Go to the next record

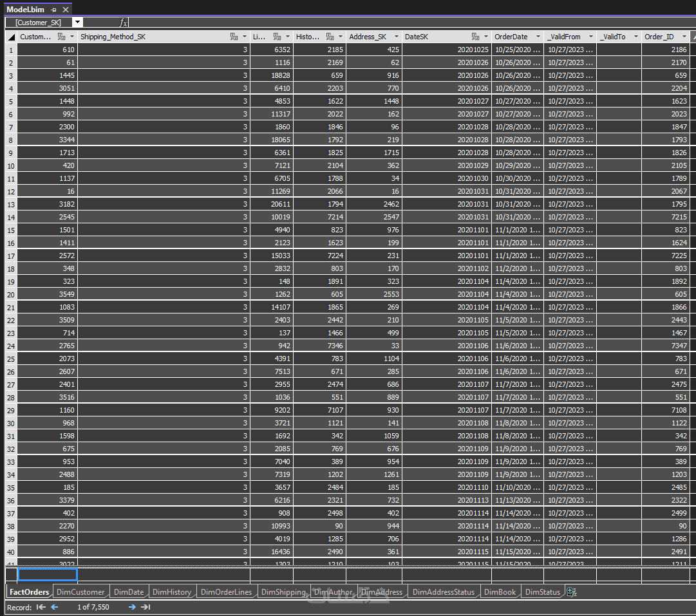pyautogui.click(x=132, y=607)
